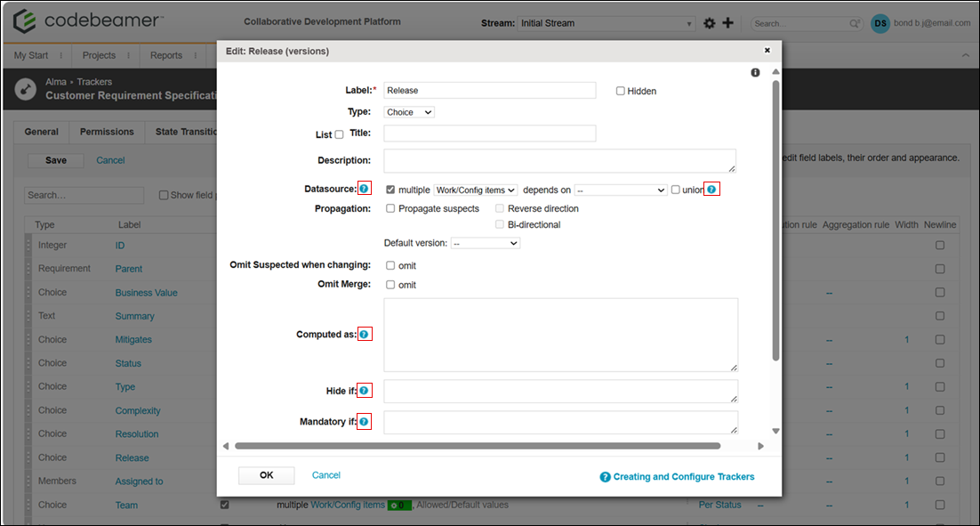
Task: Check omit for Omit Merge
Action: pos(390,285)
